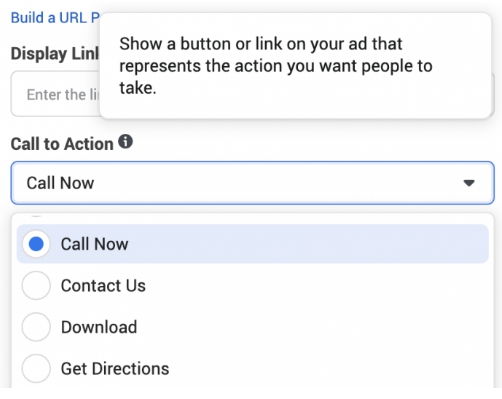Click the Call to Action info icon
This screenshot has height=399, width=502.
tap(125, 142)
